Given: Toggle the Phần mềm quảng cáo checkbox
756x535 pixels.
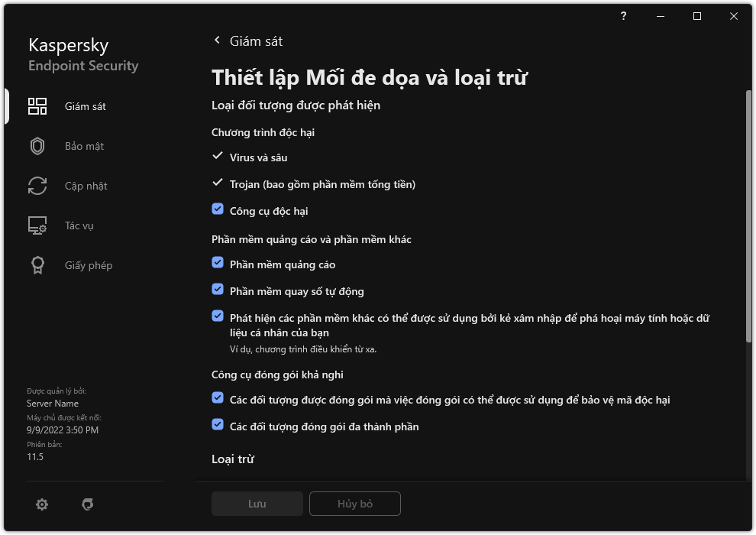Looking at the screenshot, I should click(218, 262).
